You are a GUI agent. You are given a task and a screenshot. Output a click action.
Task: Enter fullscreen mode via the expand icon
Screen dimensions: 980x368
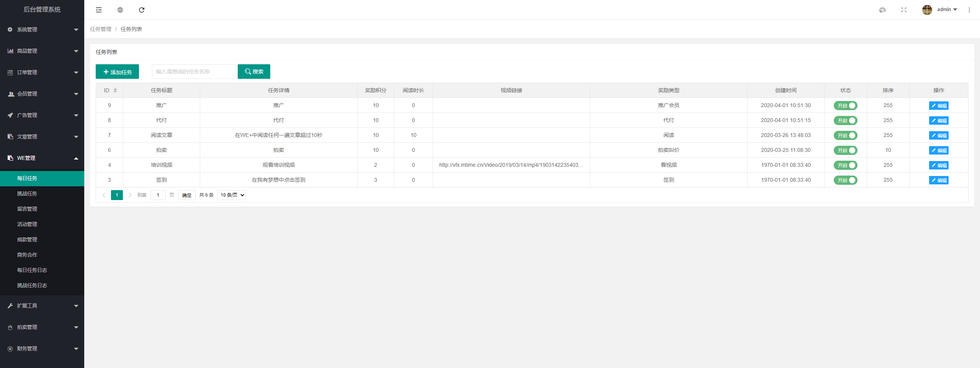(x=904, y=10)
